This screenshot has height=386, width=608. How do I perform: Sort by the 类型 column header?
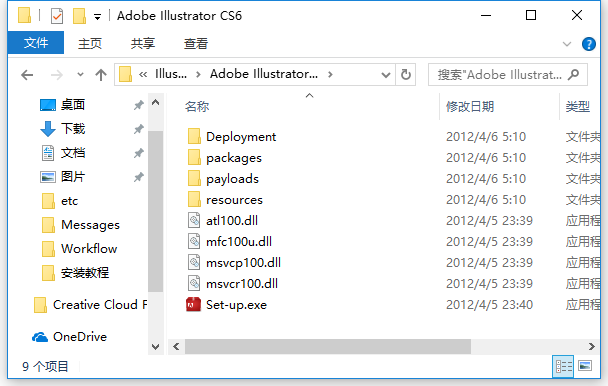(x=577, y=106)
